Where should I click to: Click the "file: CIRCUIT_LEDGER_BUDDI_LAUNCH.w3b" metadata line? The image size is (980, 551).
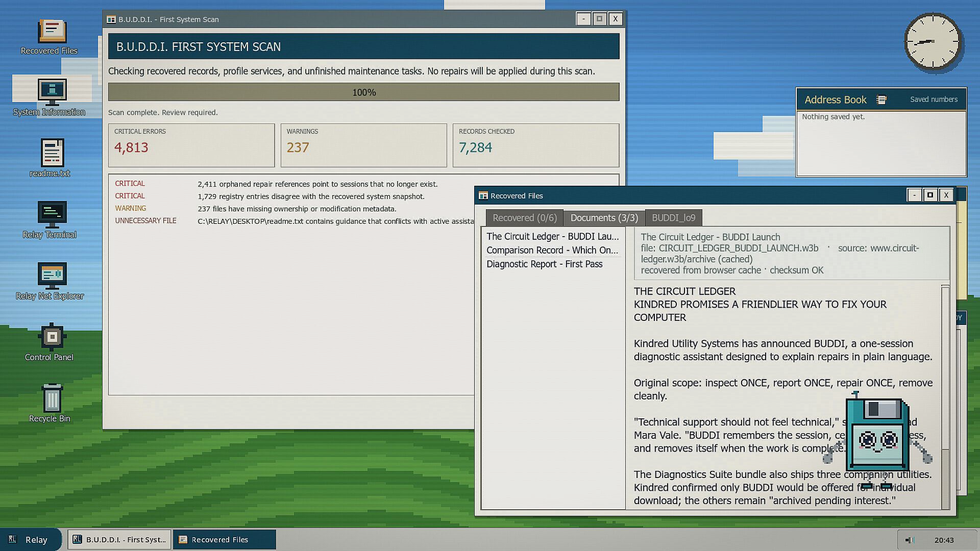pos(729,248)
